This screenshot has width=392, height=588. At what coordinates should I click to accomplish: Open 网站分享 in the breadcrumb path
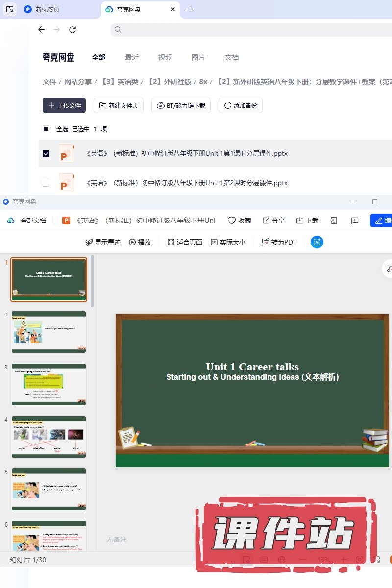[x=78, y=82]
